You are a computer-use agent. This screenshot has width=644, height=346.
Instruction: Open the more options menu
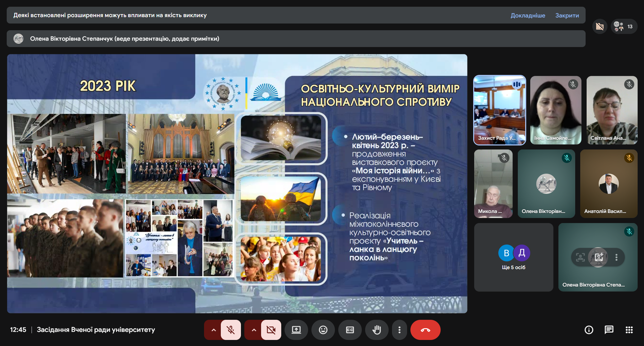399,330
